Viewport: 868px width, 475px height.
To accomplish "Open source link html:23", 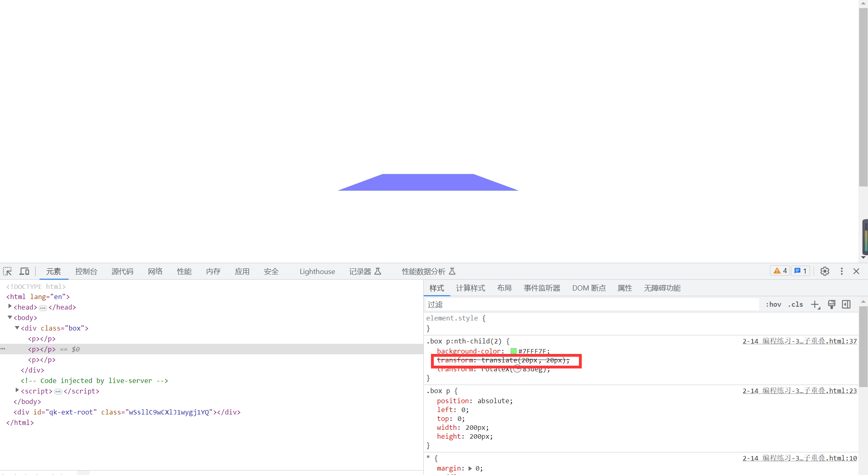I will point(800,391).
